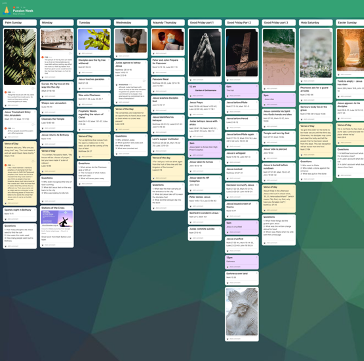Open the Jesus Prays card
Screen dimensions: 364x361
205,108
